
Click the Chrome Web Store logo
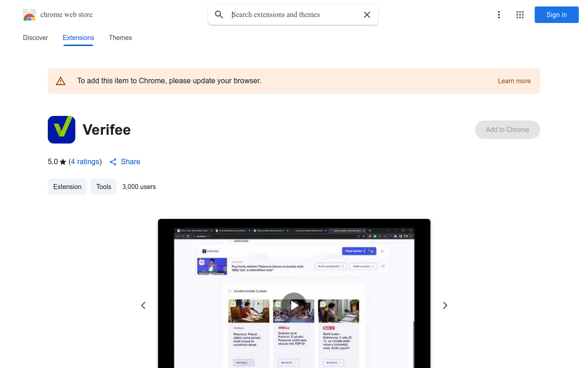pyautogui.click(x=29, y=15)
